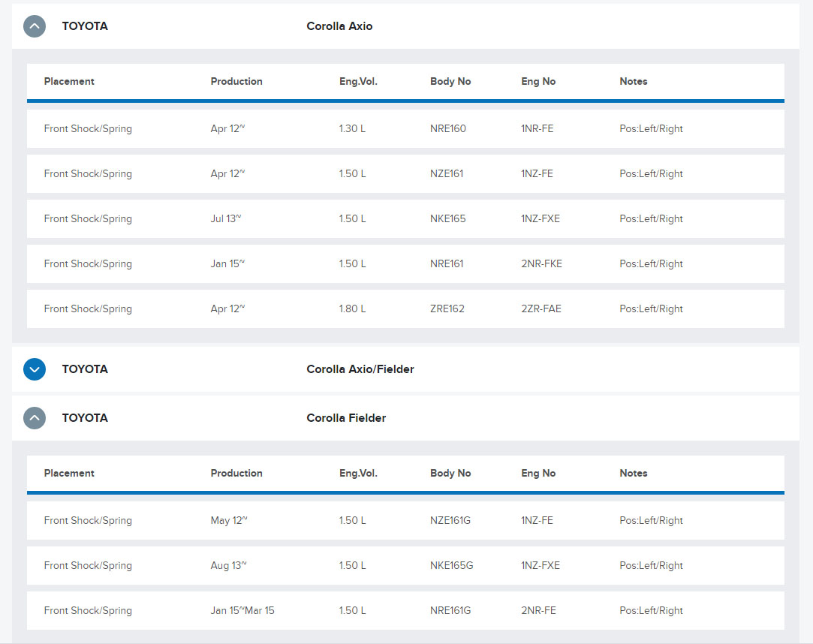The image size is (813, 644).
Task: Click Notes header in Corolla Axio table
Action: pos(633,81)
